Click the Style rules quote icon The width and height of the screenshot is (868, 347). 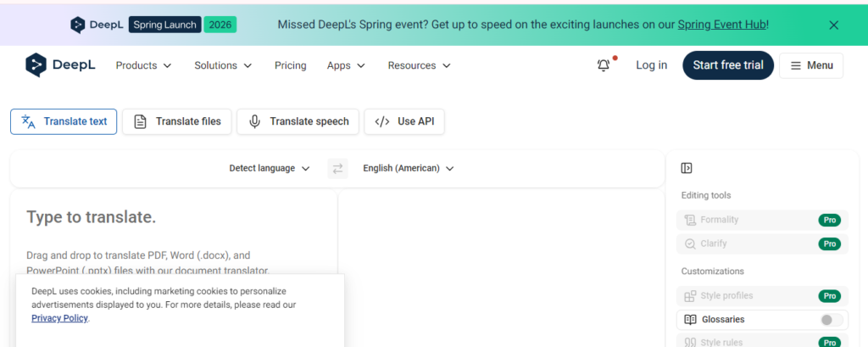click(690, 343)
